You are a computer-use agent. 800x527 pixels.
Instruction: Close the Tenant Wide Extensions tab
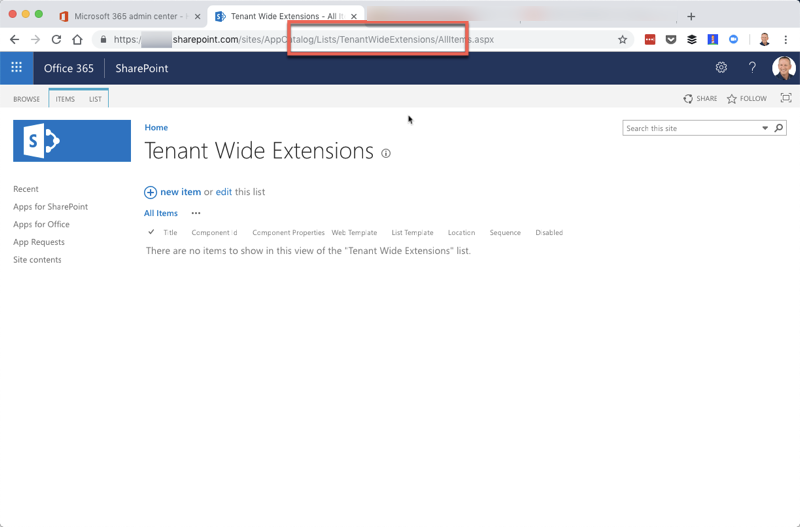[354, 16]
